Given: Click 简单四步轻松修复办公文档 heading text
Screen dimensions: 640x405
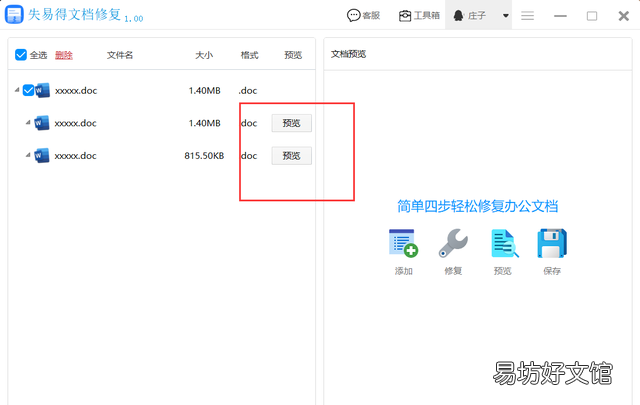Looking at the screenshot, I should (478, 206).
